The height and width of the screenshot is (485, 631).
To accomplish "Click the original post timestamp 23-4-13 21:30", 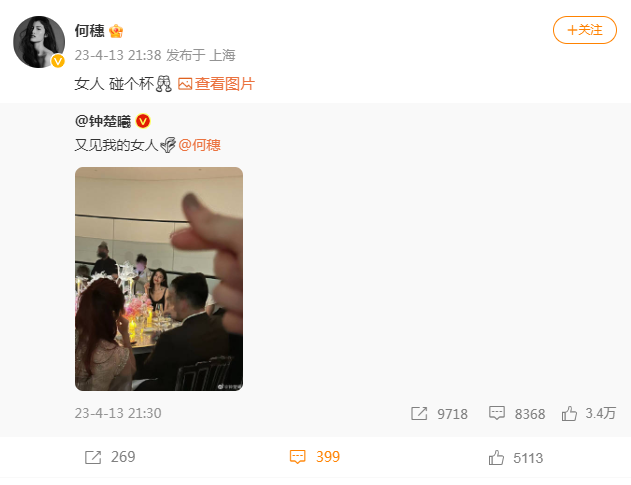I will point(118,413).
